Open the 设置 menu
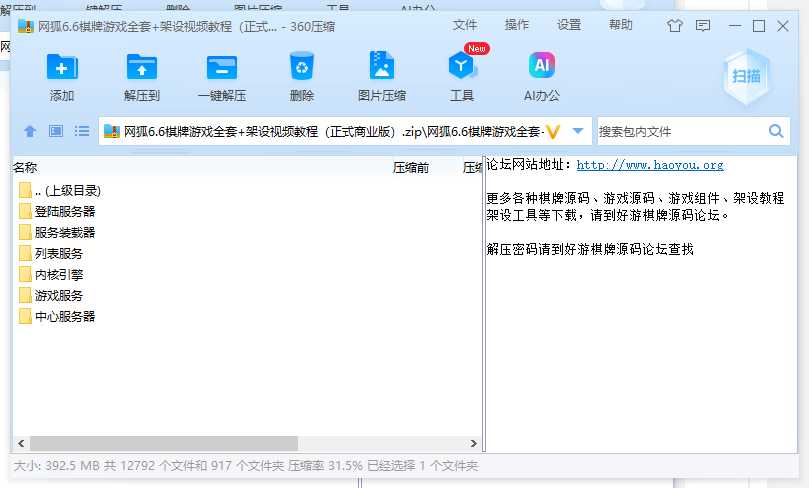Screen dimensions: 809x488 click(569, 25)
